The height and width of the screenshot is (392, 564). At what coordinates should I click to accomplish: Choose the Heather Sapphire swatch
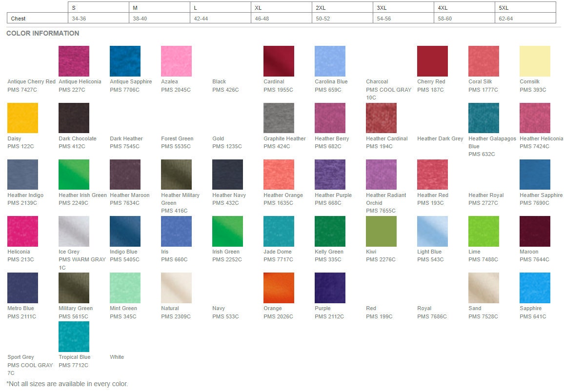[535, 175]
